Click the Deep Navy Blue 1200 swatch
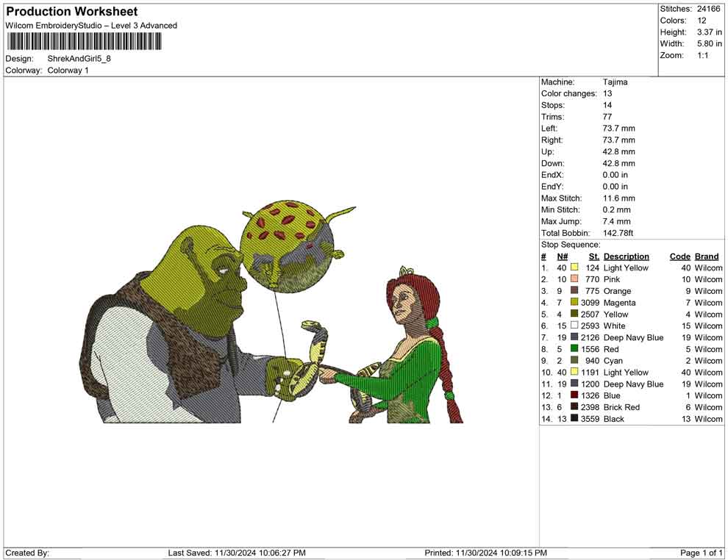 [574, 383]
